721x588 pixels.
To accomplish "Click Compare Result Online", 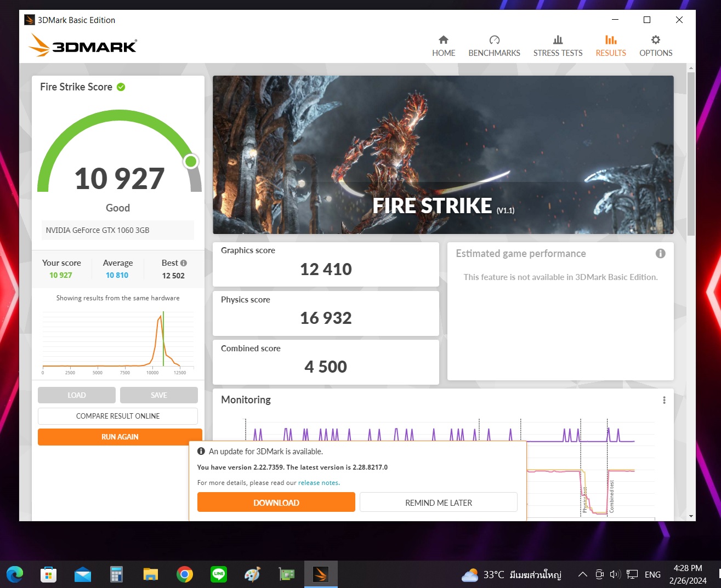I will tap(118, 416).
